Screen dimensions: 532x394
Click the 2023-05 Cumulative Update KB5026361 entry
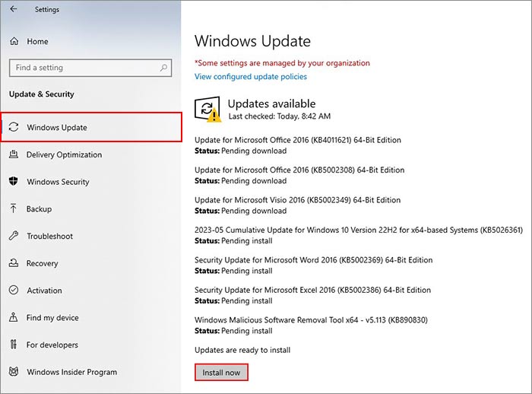click(359, 235)
